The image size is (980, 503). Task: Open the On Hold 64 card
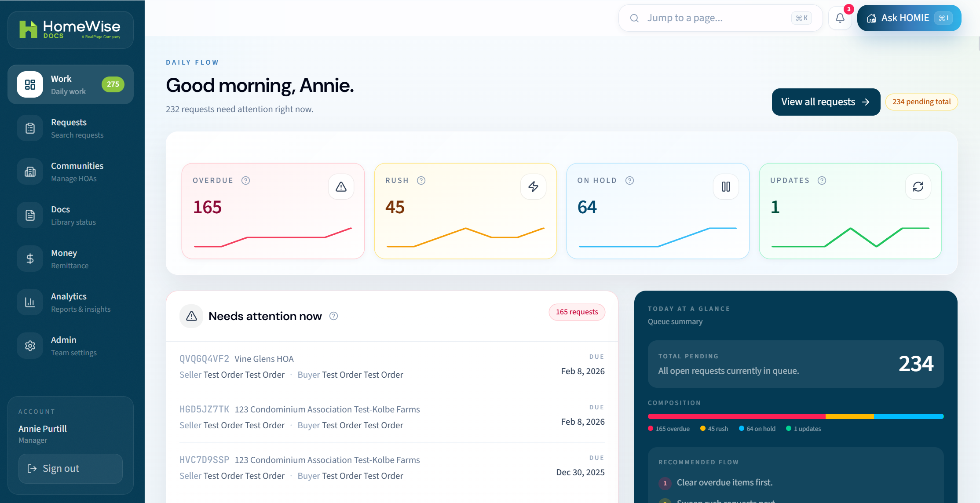click(658, 211)
